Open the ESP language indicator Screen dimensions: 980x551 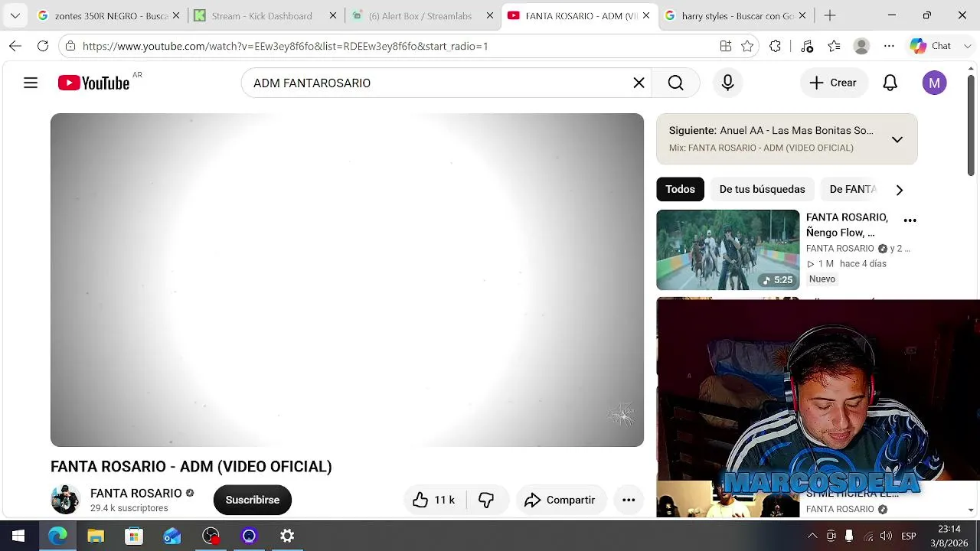click(x=909, y=536)
